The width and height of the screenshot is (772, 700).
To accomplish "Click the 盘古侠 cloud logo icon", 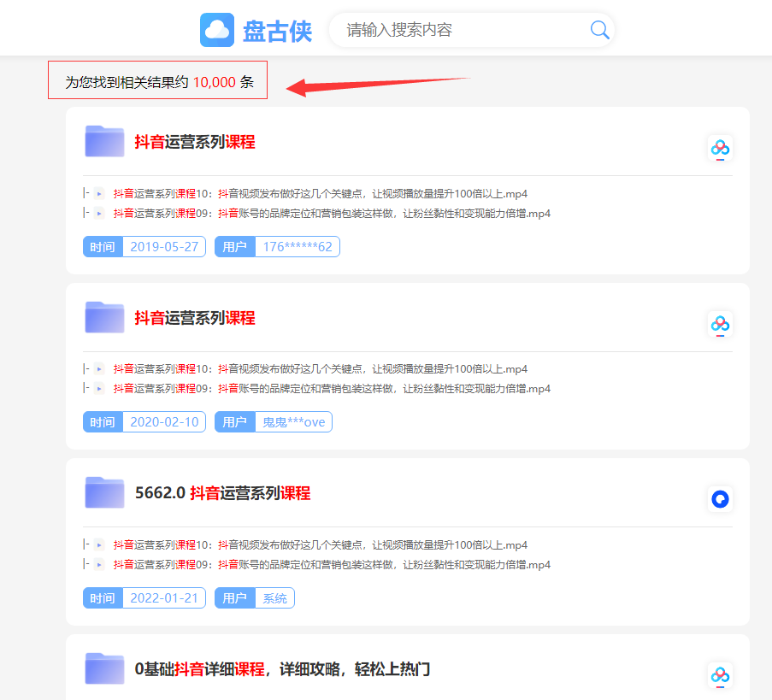I will (217, 30).
